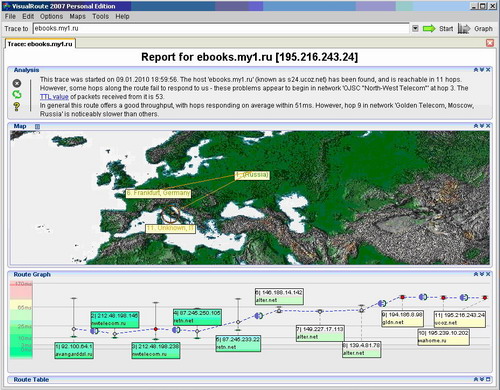Click the Graph chart icon in toolbar
This screenshot has height=390, width=500.
point(464,29)
